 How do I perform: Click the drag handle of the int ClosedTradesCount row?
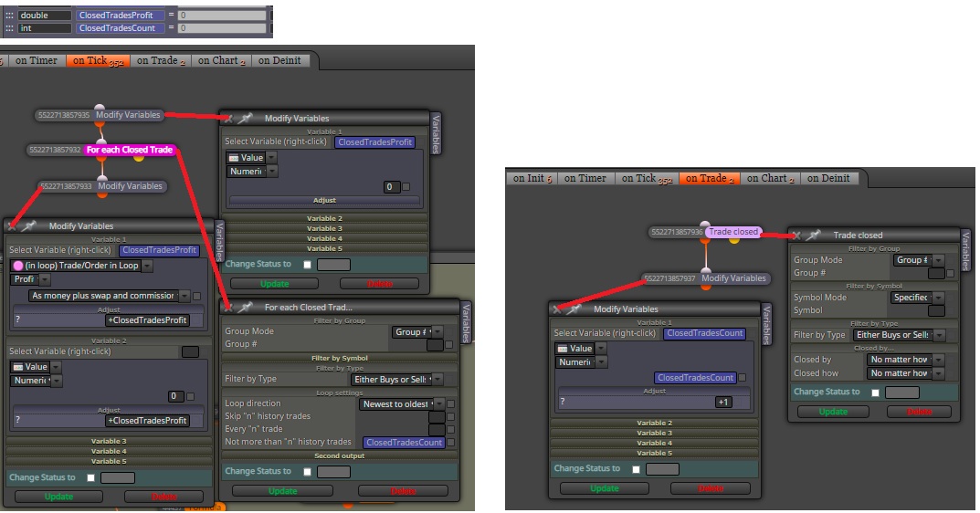click(x=9, y=28)
